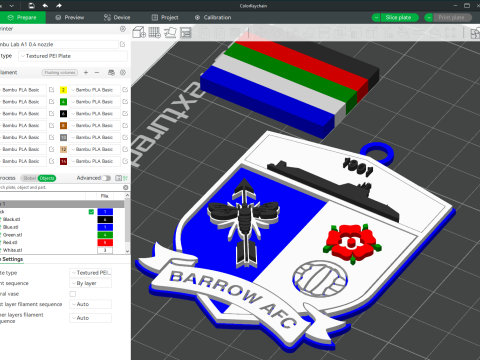The width and height of the screenshot is (480, 360).
Task: Click the Flushing volumes button
Action: click(60, 72)
